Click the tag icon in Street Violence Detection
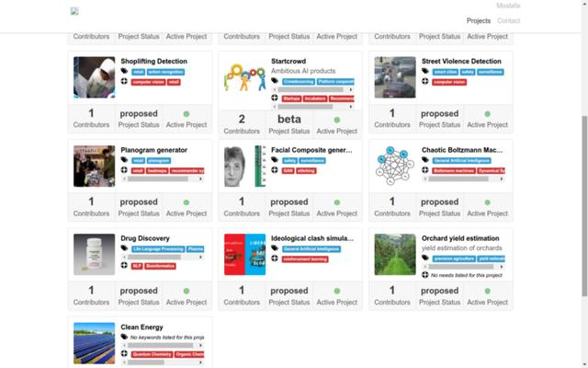588x368 pixels. tap(426, 71)
